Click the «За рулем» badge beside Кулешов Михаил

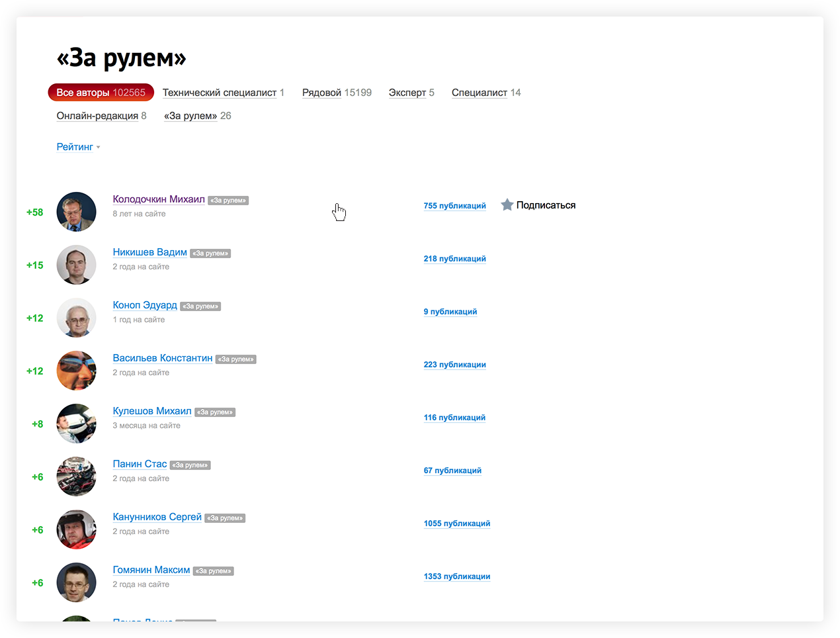(x=215, y=412)
